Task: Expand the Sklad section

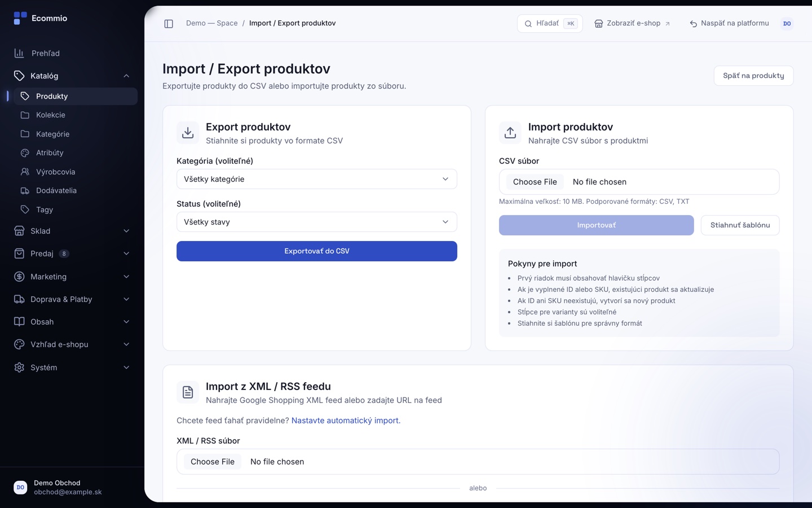Action: click(72, 231)
